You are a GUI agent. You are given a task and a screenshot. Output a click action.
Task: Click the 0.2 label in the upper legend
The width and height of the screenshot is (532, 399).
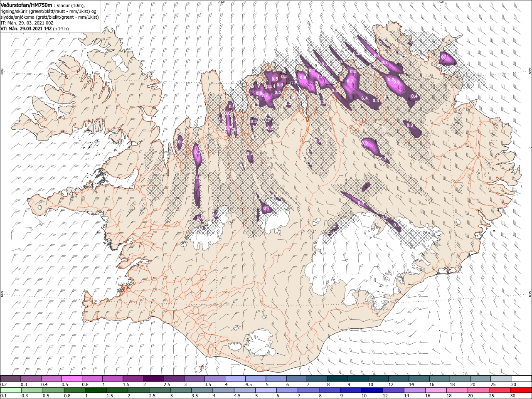[3, 384]
